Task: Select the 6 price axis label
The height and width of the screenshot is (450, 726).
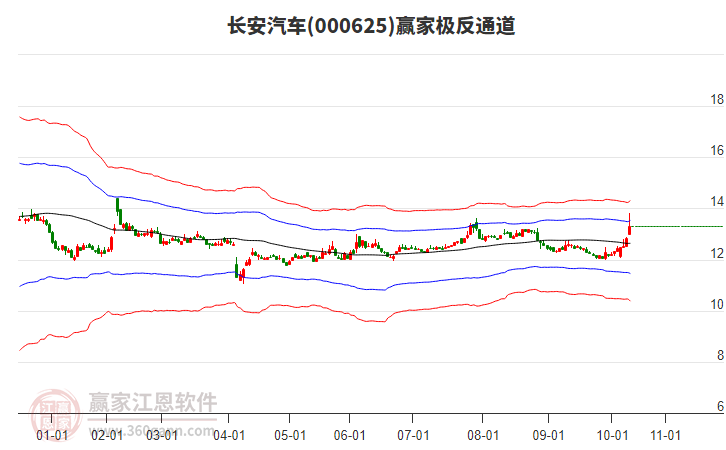Action: point(720,406)
